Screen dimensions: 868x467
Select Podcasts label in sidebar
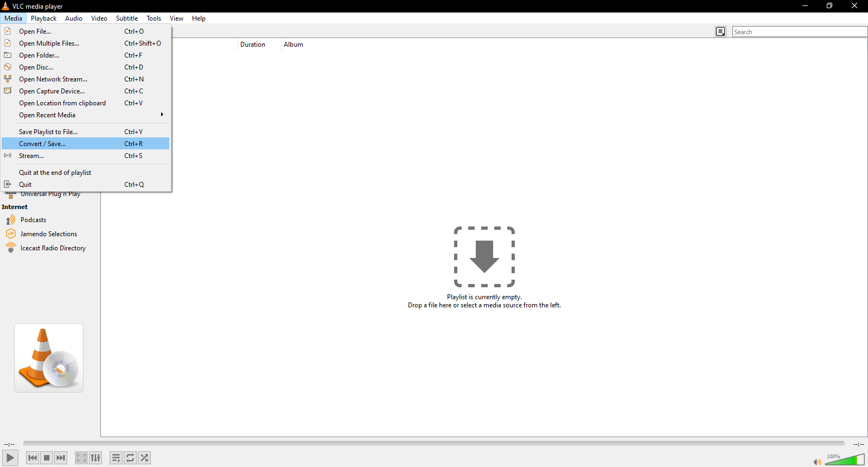(33, 220)
